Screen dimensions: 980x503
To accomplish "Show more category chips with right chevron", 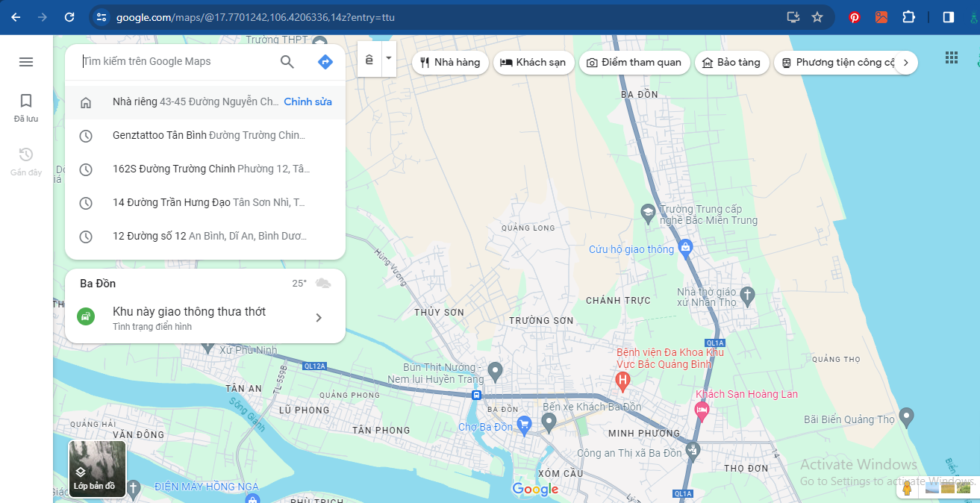I will tap(905, 63).
